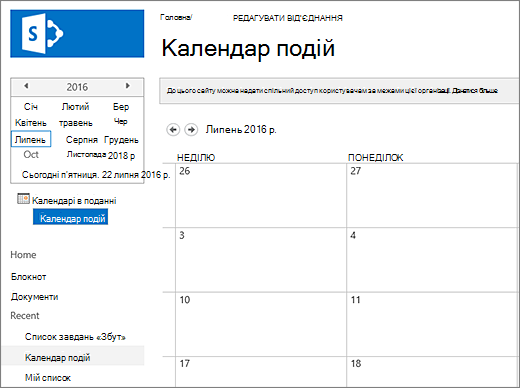Click the calendar icon beside Календарі в поданні

click(23, 199)
